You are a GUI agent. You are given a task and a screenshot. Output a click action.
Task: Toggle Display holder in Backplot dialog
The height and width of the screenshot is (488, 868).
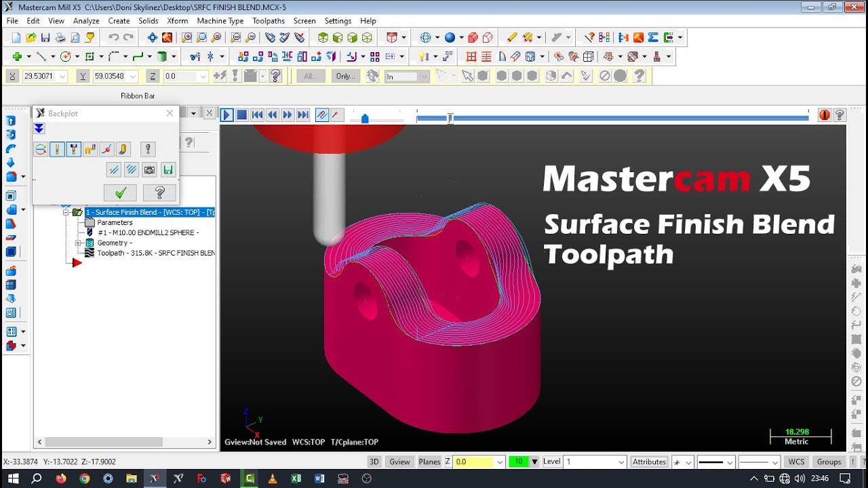(x=73, y=149)
